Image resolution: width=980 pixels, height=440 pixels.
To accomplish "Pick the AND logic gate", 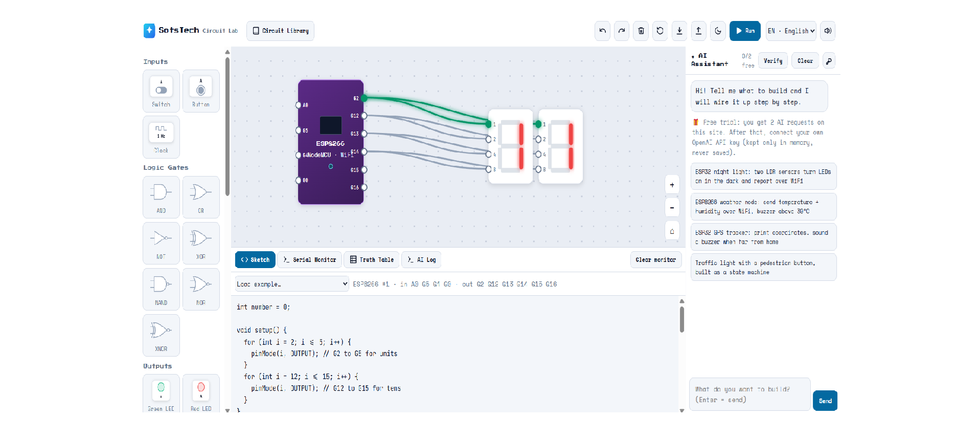I will 161,197.
